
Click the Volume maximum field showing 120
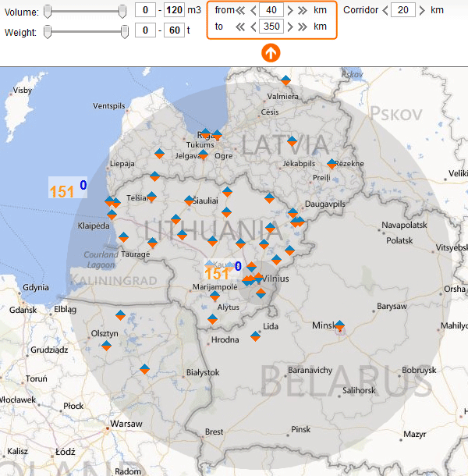(174, 11)
